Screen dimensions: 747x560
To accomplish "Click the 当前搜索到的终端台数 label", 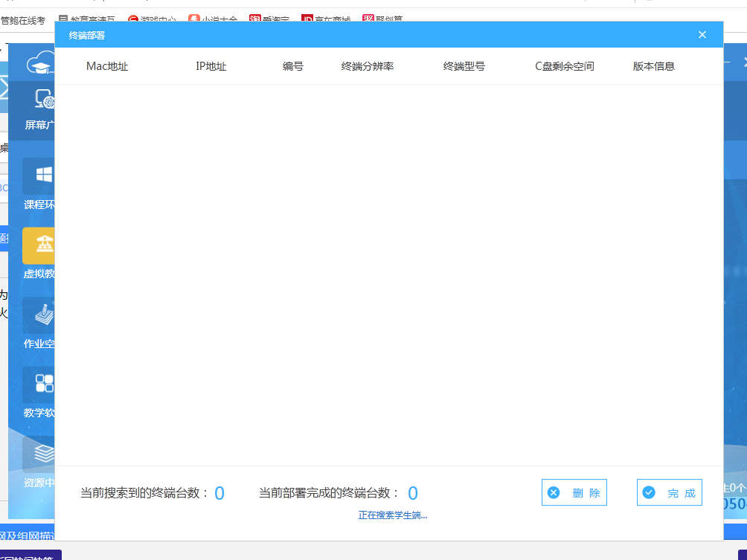I will (144, 493).
